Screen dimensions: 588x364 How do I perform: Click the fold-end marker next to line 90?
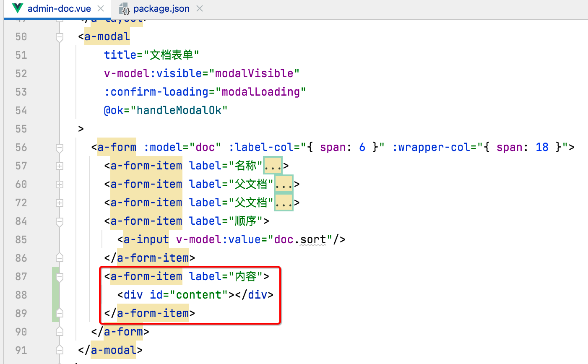click(x=59, y=331)
